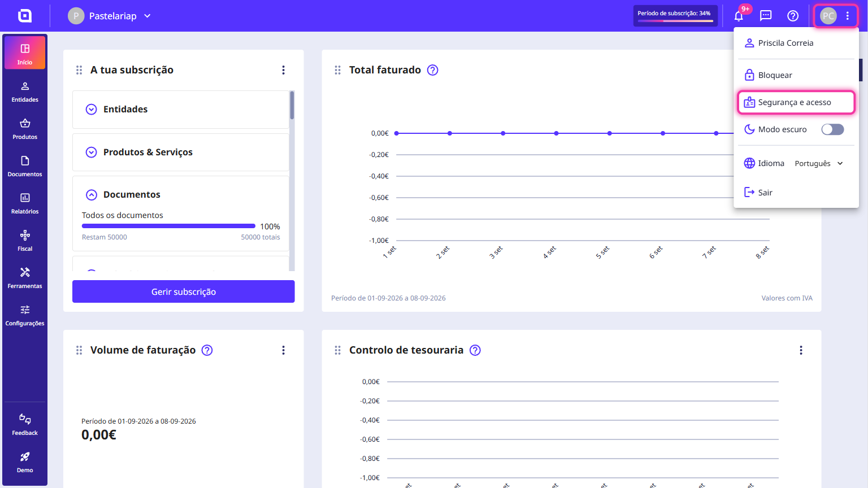Click the 1 set data point on chart
868x488 pixels.
click(397, 133)
